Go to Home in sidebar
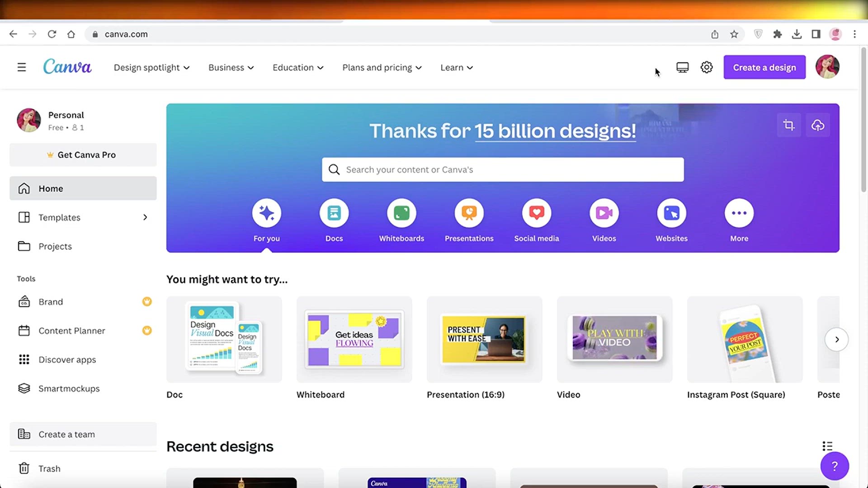 pyautogui.click(x=83, y=188)
